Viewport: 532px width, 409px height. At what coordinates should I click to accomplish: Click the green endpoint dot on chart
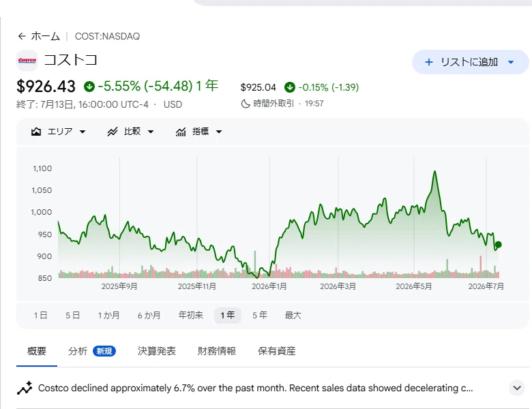pos(498,245)
